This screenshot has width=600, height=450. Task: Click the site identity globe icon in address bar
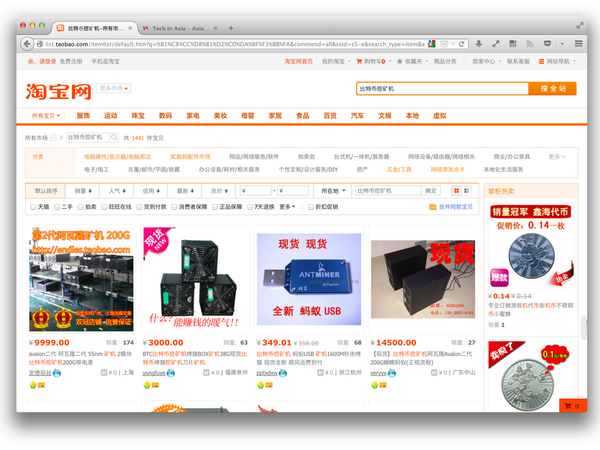(x=39, y=44)
